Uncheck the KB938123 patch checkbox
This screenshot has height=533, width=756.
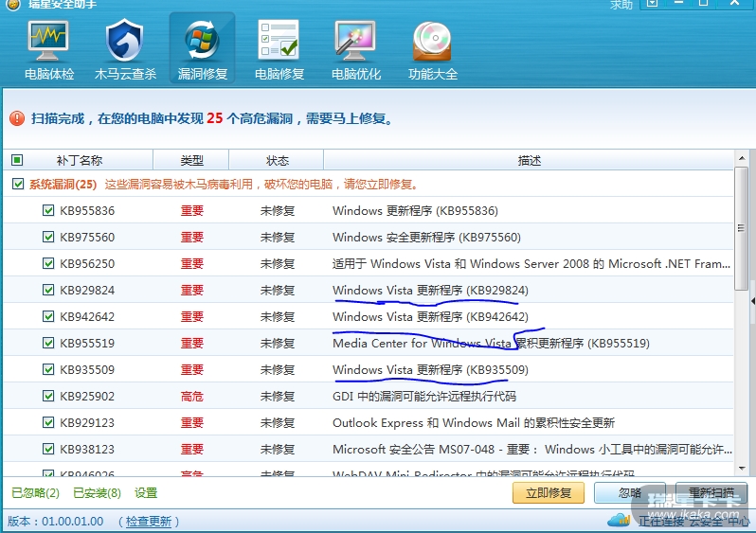click(x=48, y=449)
